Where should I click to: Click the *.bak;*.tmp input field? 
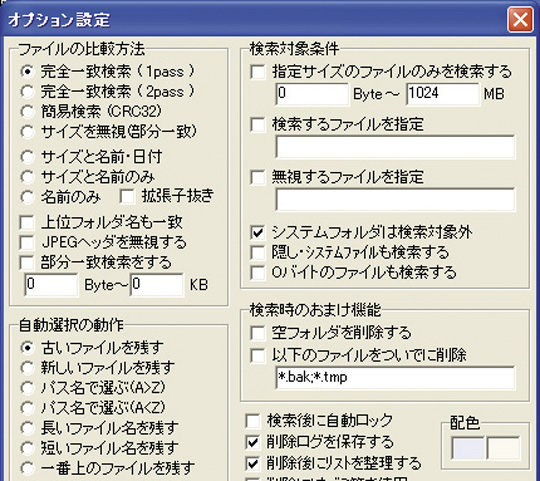395,378
